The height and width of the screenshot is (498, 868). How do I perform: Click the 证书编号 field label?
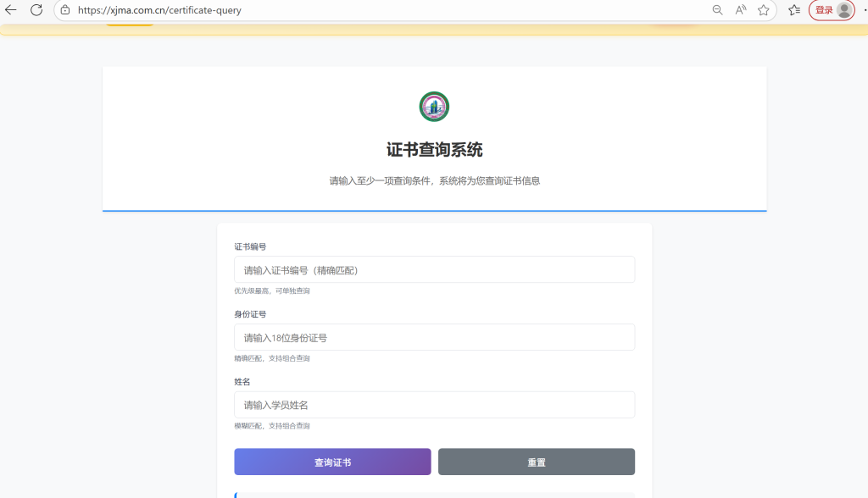[x=250, y=246]
